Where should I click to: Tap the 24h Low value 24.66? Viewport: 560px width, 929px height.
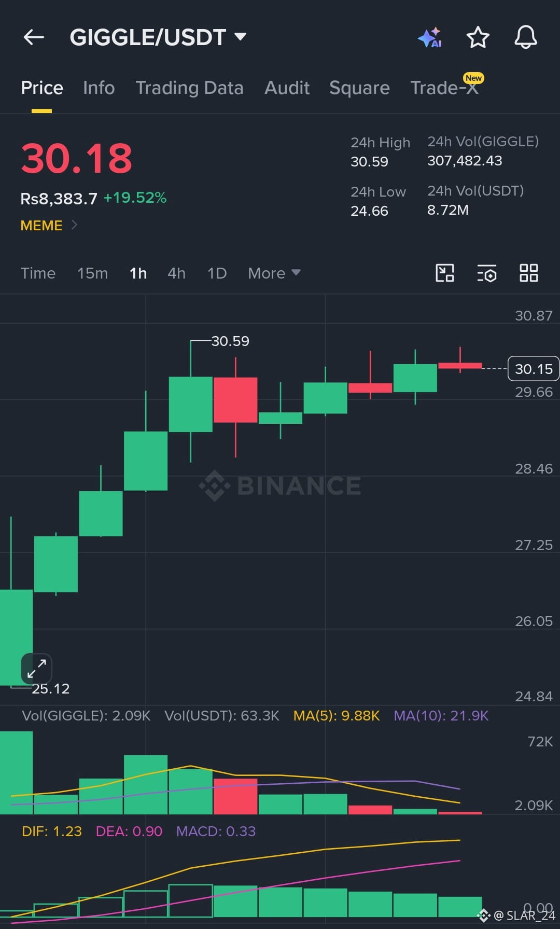pyautogui.click(x=369, y=211)
